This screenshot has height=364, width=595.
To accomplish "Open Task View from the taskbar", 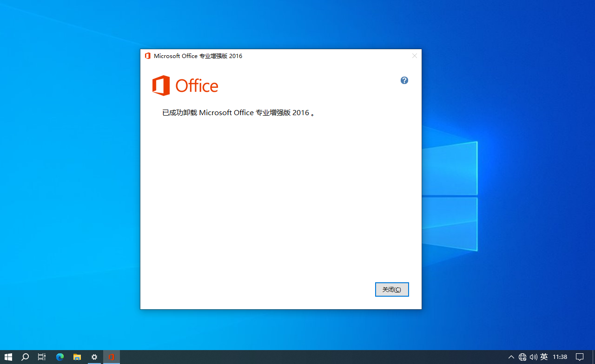I will tap(42, 357).
